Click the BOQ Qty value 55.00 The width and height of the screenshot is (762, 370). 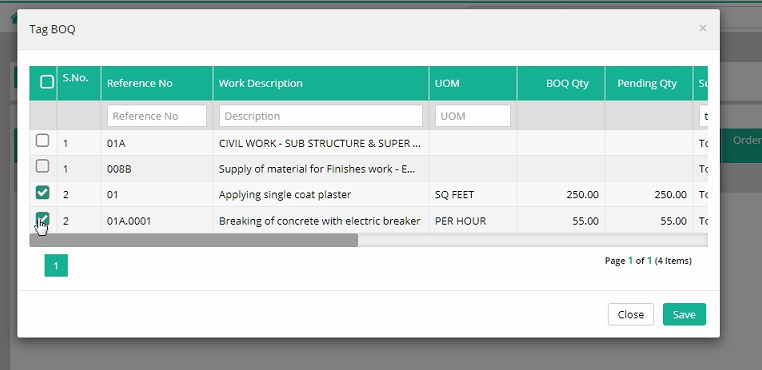585,221
